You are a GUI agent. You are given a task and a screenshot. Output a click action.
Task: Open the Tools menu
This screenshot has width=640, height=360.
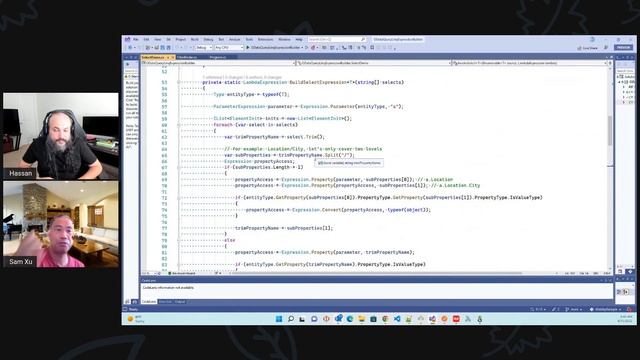pyautogui.click(x=249, y=40)
